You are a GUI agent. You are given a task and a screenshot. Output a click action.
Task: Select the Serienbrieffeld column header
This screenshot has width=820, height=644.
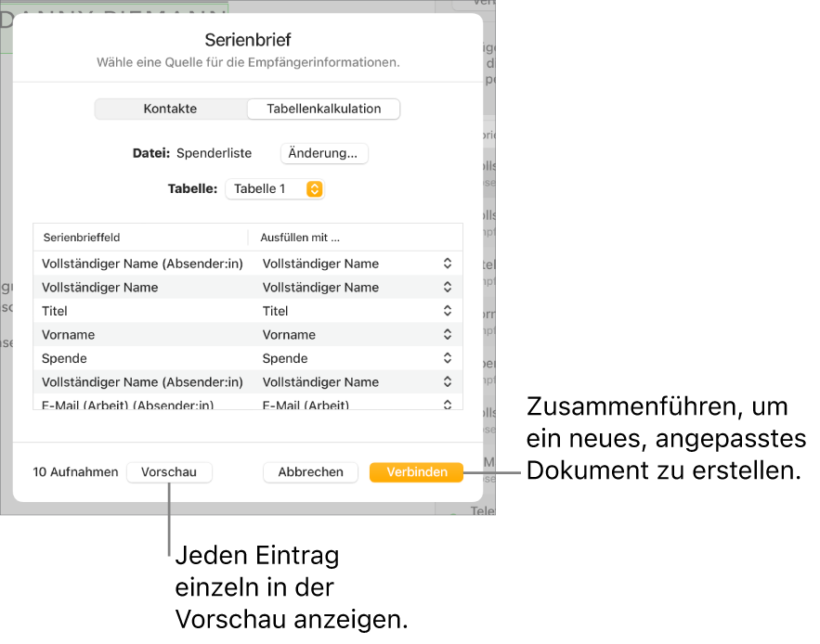[x=82, y=238]
